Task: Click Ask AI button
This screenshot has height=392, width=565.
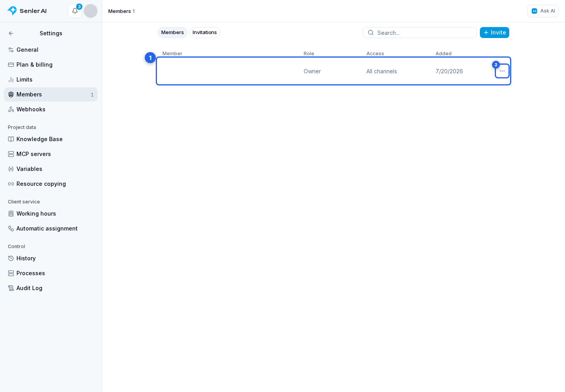Action: pos(543,11)
